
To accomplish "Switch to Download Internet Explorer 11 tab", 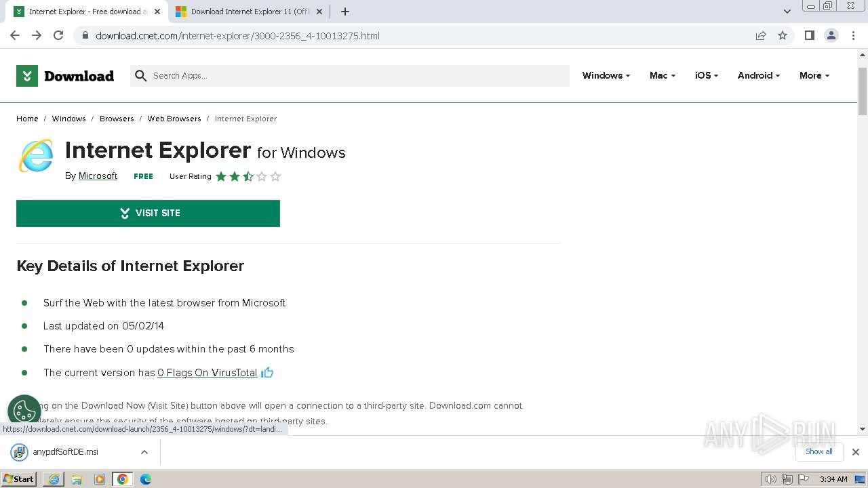I will [248, 12].
